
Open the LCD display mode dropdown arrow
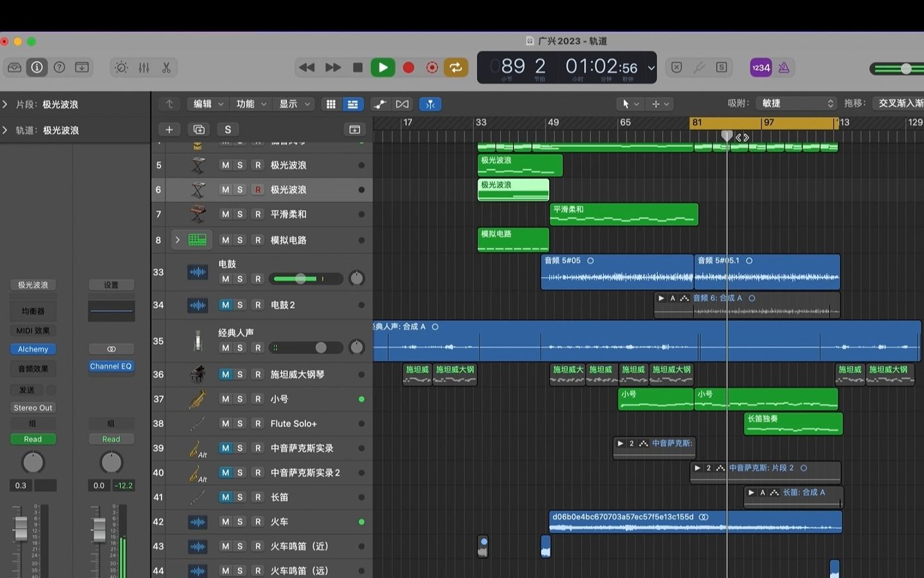(651, 68)
